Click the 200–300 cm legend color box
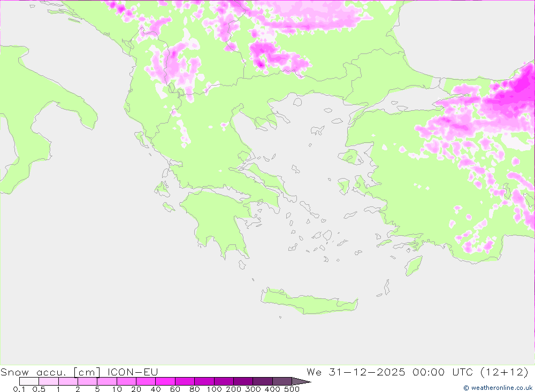This screenshot has width=535, height=392. [243, 381]
